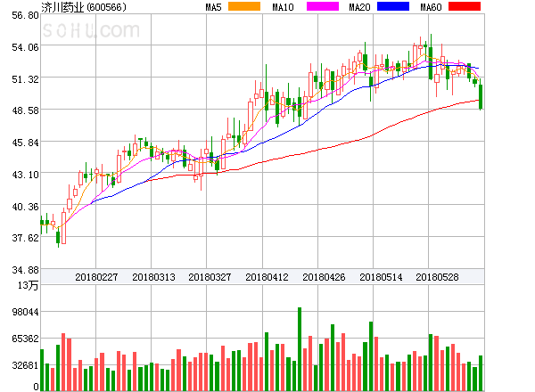This screenshot has height=392, width=535.
Task: Click the blue MA20 legend swatch
Action: (x=393, y=6)
